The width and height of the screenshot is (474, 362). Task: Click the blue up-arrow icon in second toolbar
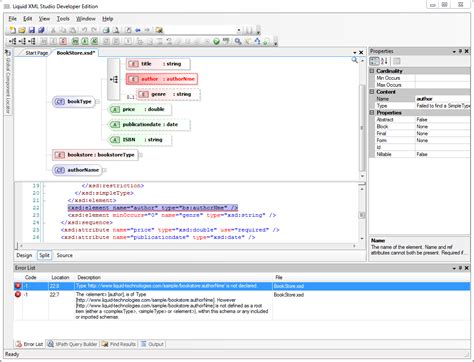[257, 41]
